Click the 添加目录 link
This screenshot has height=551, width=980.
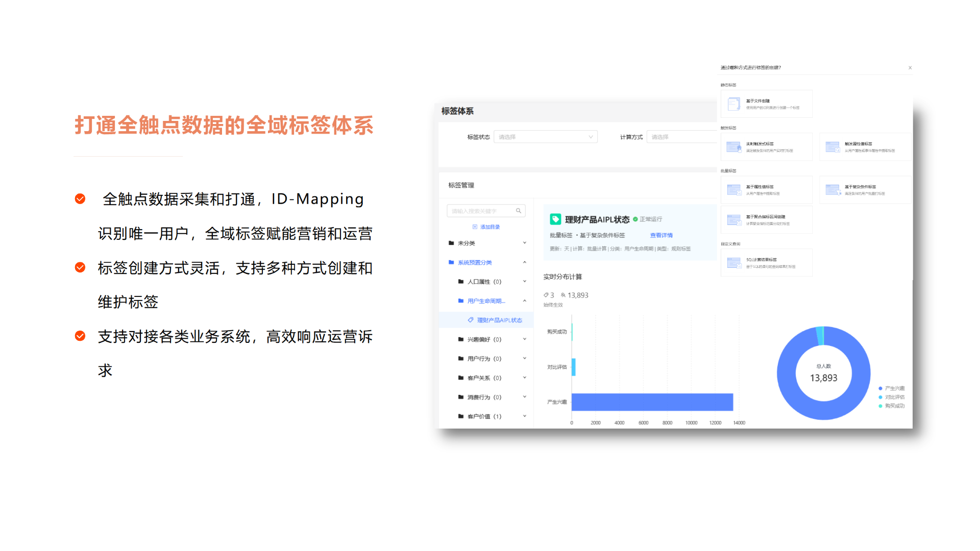[x=490, y=227]
